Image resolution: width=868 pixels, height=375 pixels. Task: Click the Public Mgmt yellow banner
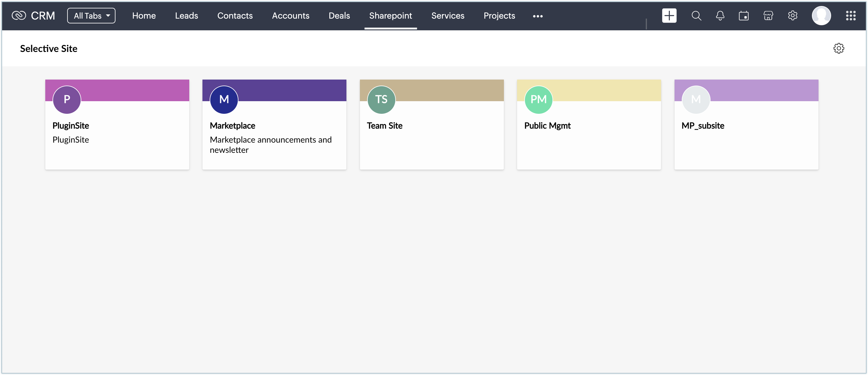tap(606, 90)
